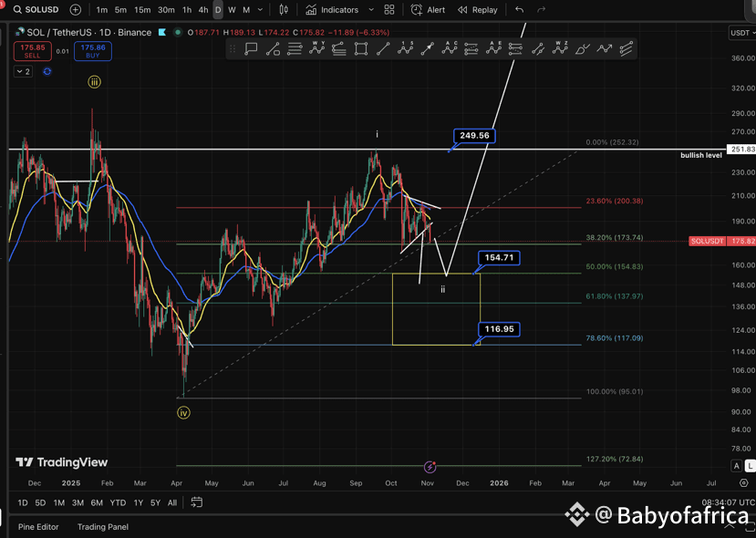Screen dimensions: 756x538
Task: Pick the Elliott impulse wave 1-5 tool
Action: point(405,48)
